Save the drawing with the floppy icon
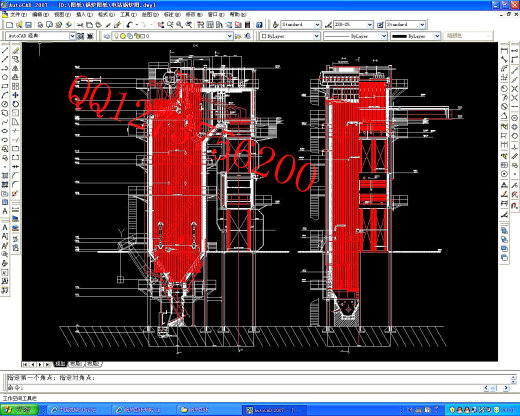 (28, 25)
